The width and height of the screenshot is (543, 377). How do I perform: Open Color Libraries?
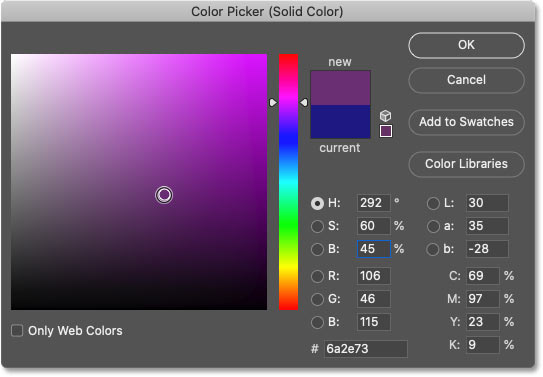(466, 164)
